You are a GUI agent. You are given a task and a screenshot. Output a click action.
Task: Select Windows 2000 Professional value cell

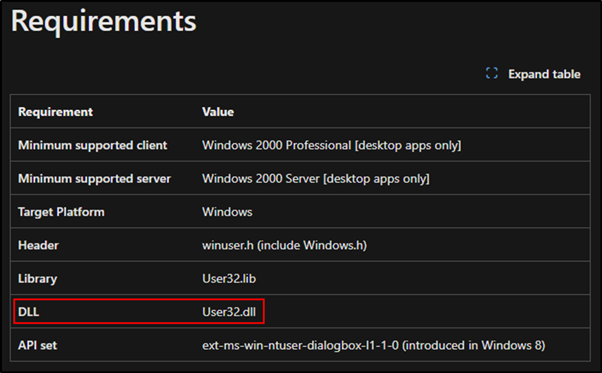331,145
